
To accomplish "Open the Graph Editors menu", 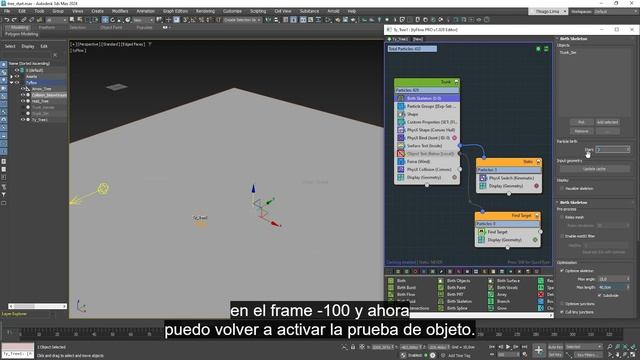I will tap(176, 11).
